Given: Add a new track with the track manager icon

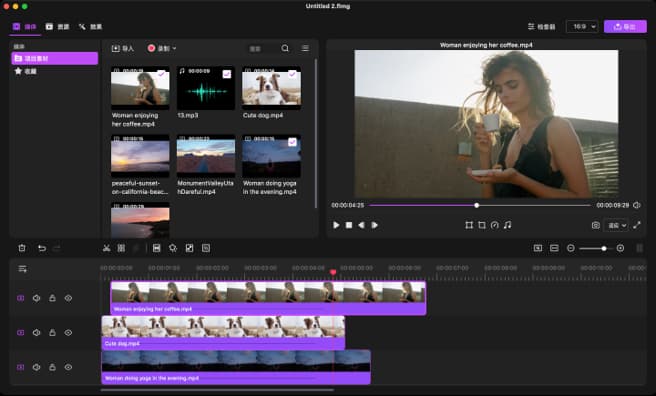Looking at the screenshot, I should (23, 268).
